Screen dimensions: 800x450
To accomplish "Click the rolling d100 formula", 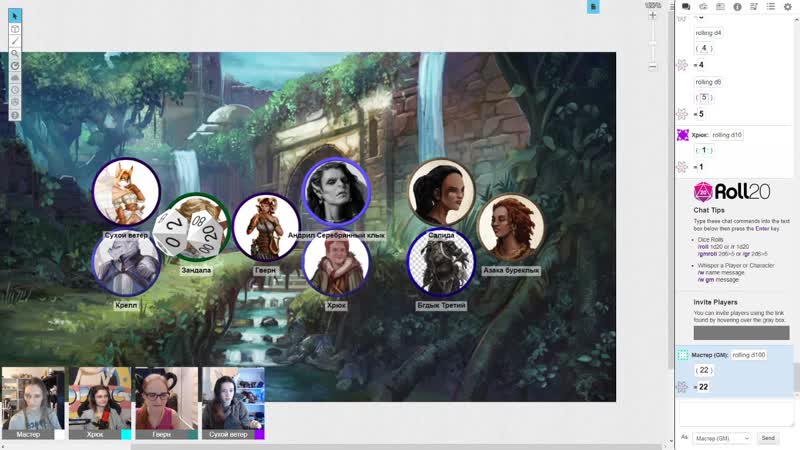I will (x=748, y=355).
